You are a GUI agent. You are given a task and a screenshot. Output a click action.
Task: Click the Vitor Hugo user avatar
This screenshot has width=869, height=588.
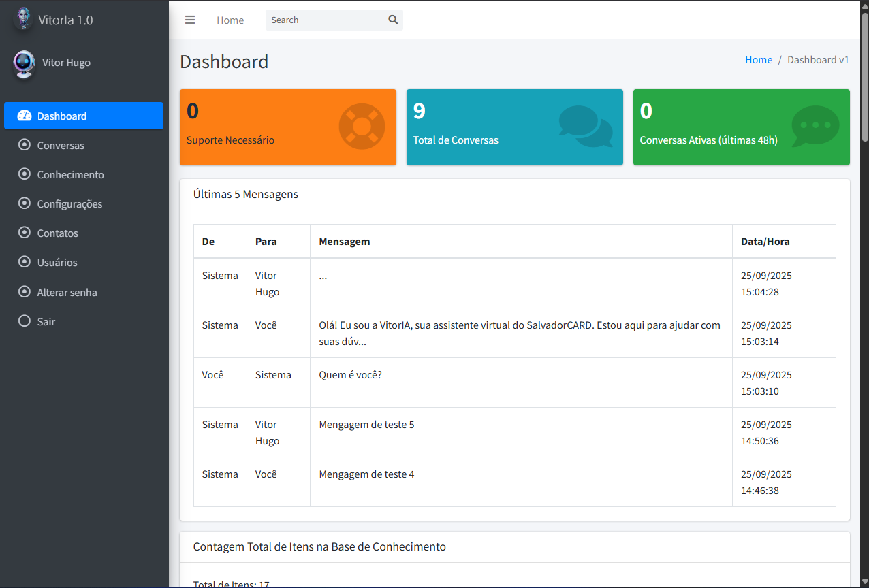24,63
